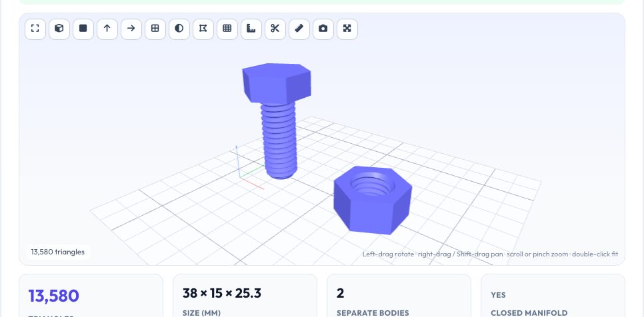Viewport: 644px width, 317px height.
Task: Click the hex nut model in the viewer
Action: 373,200
